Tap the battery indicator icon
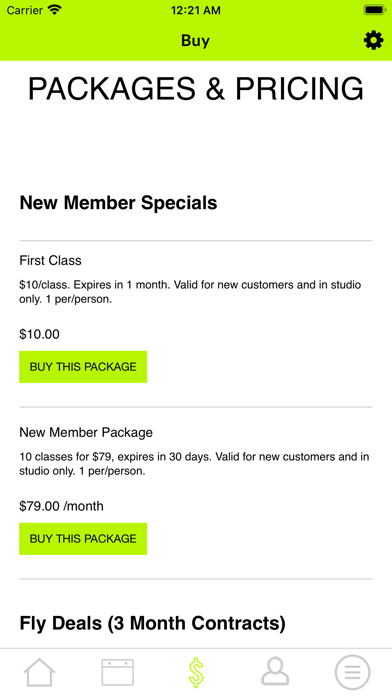The image size is (392, 696). [x=374, y=10]
